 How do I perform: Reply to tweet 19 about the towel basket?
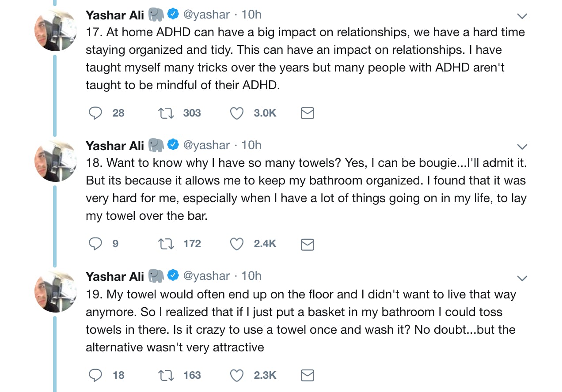point(95,375)
